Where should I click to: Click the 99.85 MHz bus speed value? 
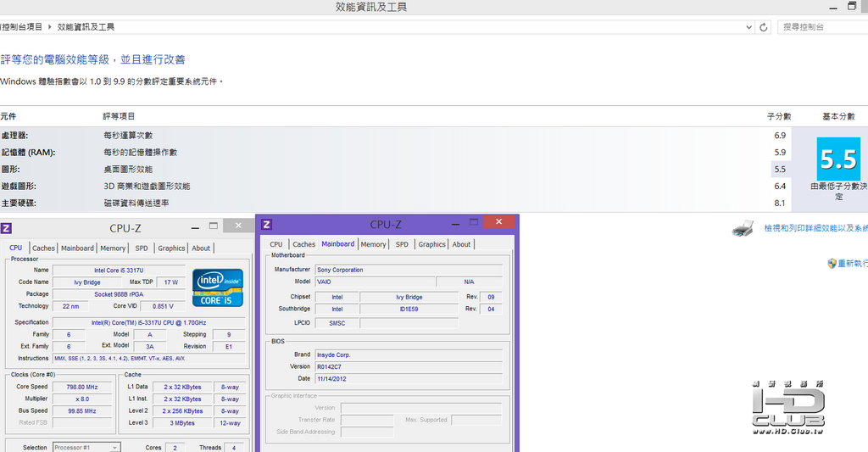coord(82,411)
